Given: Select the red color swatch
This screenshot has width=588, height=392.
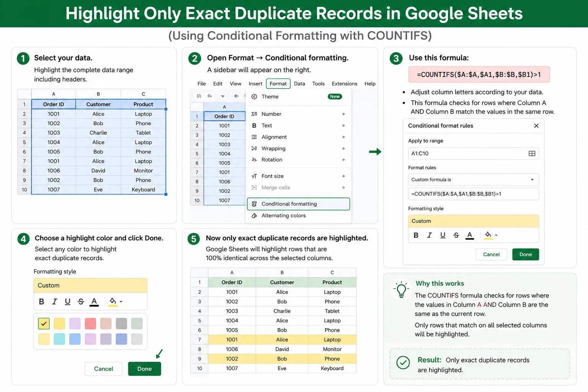Looking at the screenshot, I should click(x=90, y=323).
